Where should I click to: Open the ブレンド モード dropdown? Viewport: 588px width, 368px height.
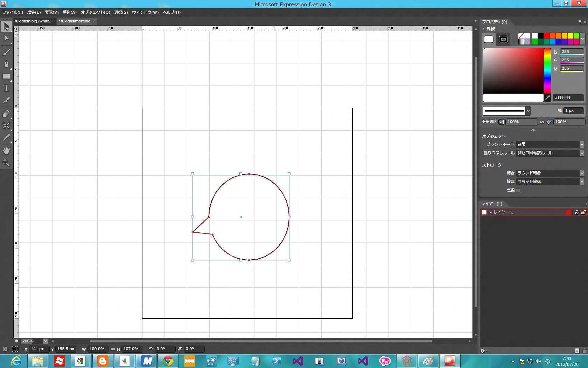[x=550, y=144]
